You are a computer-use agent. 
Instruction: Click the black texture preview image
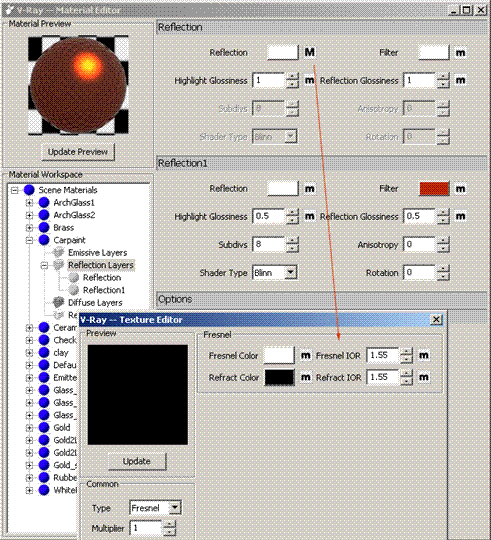138,395
